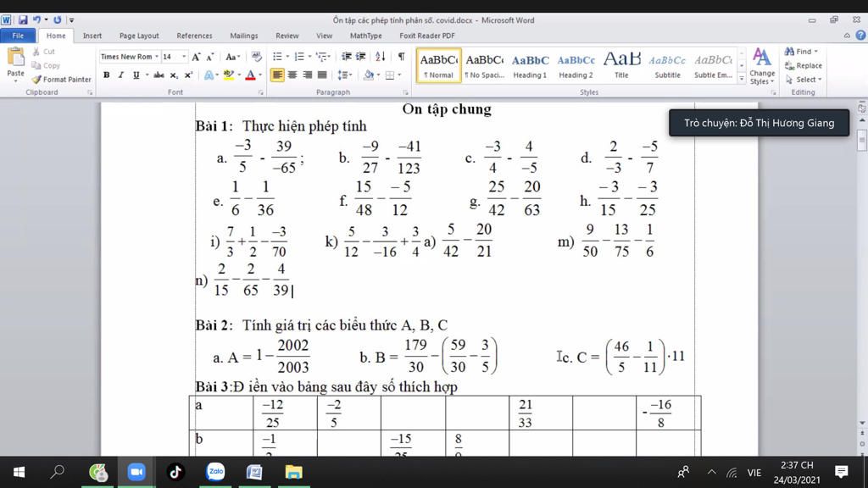Open Word Help question mark
Screen dimensions: 868x488
pyautogui.click(x=860, y=36)
